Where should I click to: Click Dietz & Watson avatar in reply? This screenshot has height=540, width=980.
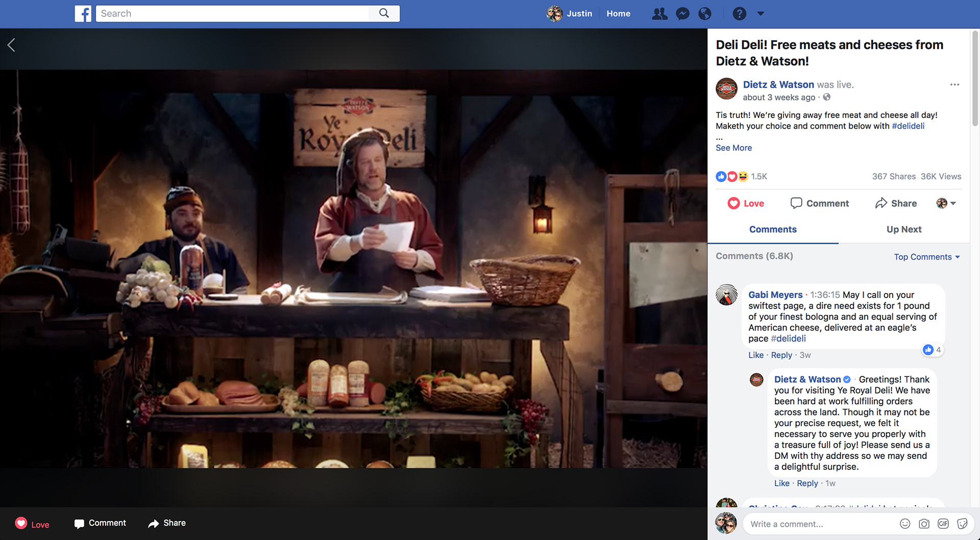click(756, 380)
